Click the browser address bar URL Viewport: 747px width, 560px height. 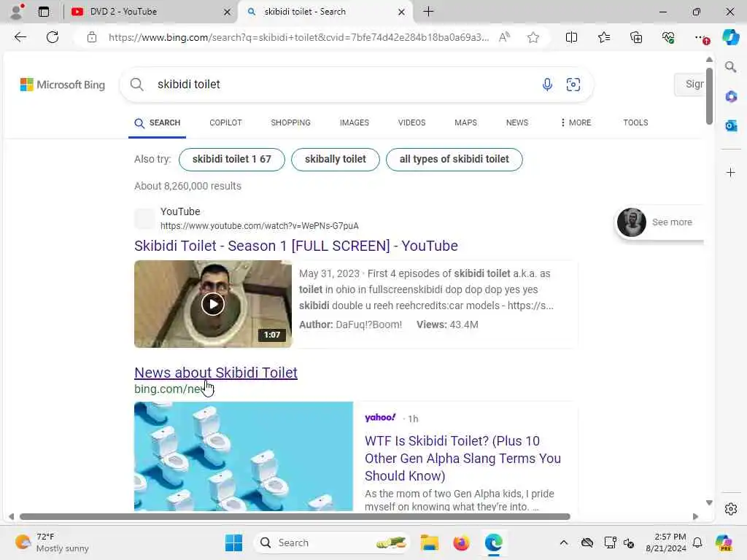tap(298, 37)
